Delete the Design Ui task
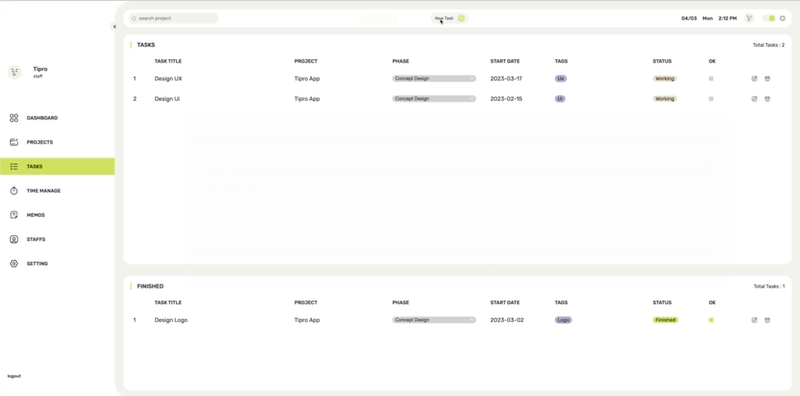Image resolution: width=800 pixels, height=396 pixels. 767,99
